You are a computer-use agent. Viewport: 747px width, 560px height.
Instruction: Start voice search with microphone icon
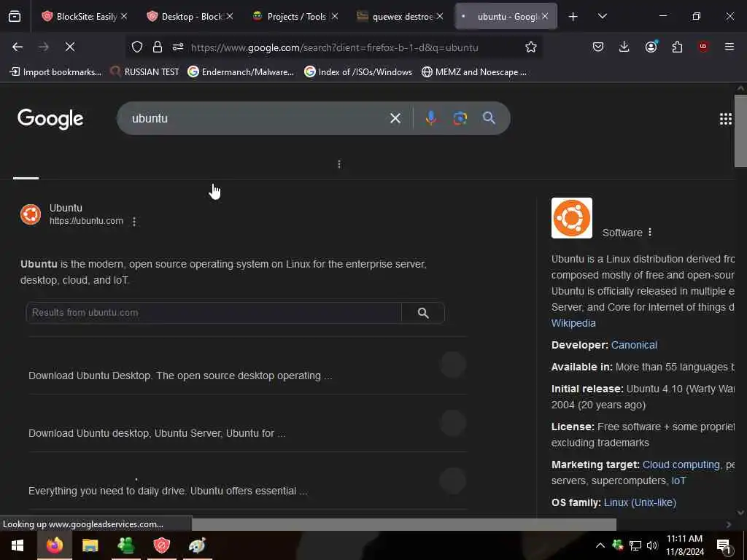(x=430, y=118)
